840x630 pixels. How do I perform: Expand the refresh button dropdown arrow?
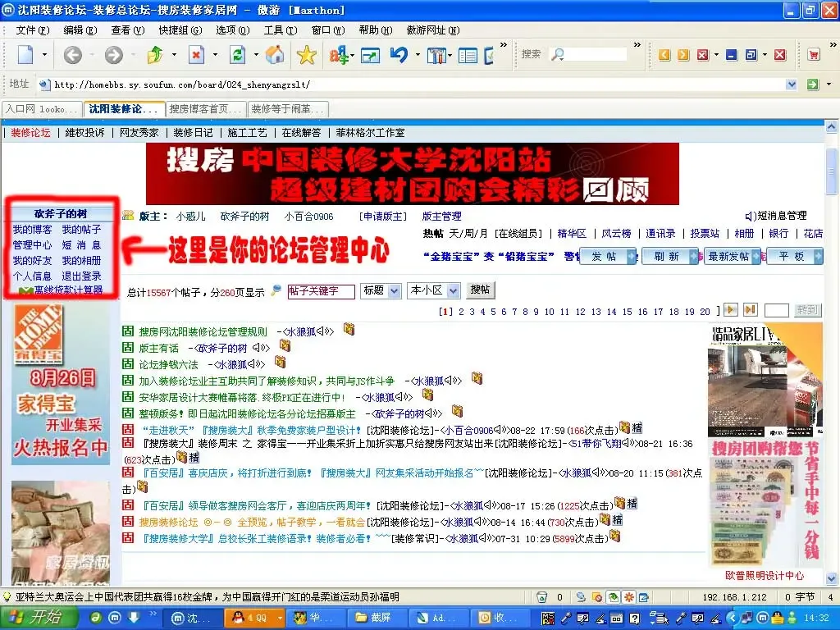(256, 55)
